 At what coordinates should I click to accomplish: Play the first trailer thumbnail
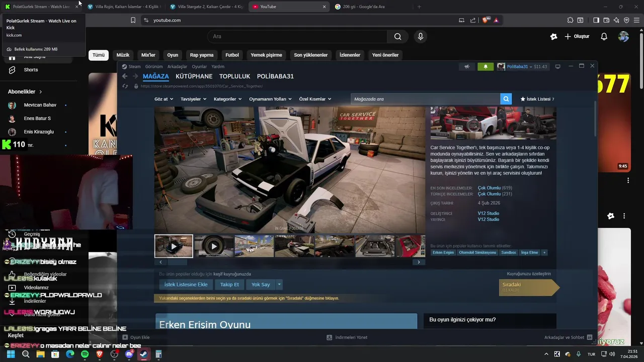point(174,246)
